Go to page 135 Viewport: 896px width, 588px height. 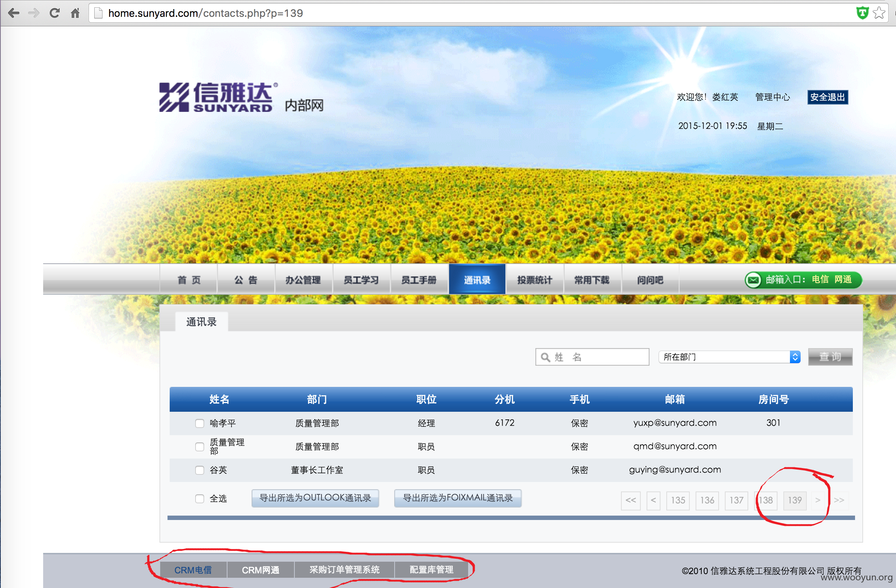pos(678,500)
